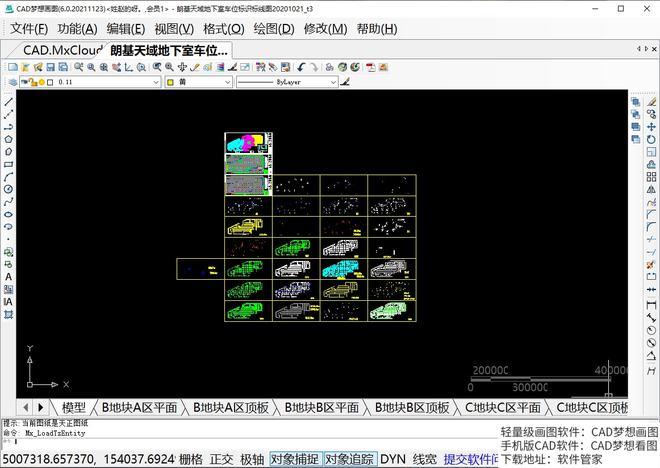The width and height of the screenshot is (660, 468).
Task: Open the color dropdown showing 黄
Action: (x=199, y=82)
